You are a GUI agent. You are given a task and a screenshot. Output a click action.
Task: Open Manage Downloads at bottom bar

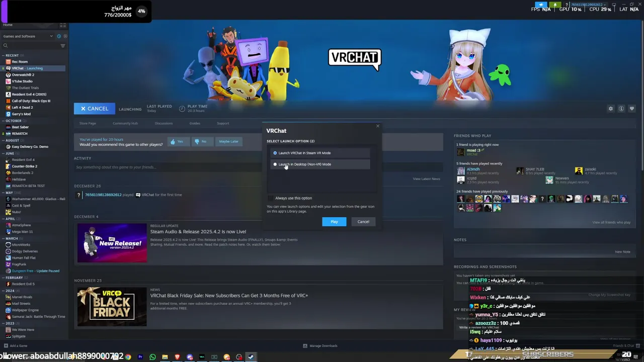(320, 346)
